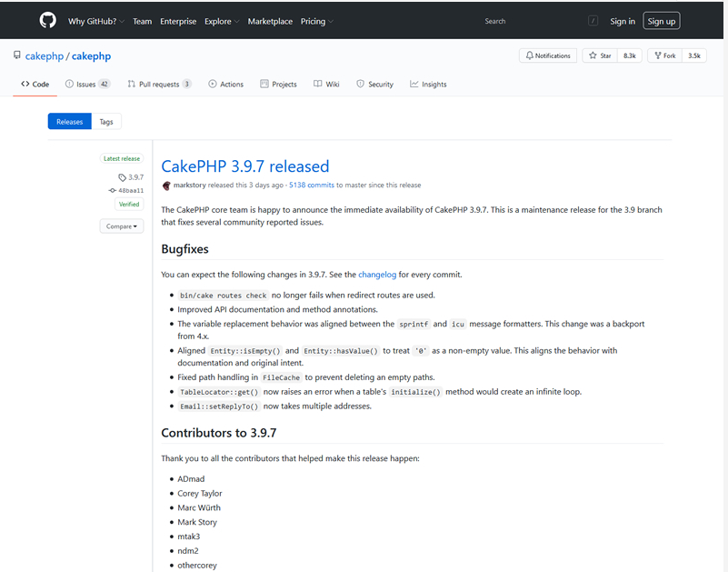Viewport: 728px width, 572px height.
Task: Click the slash shortcut icon in search
Action: (593, 21)
